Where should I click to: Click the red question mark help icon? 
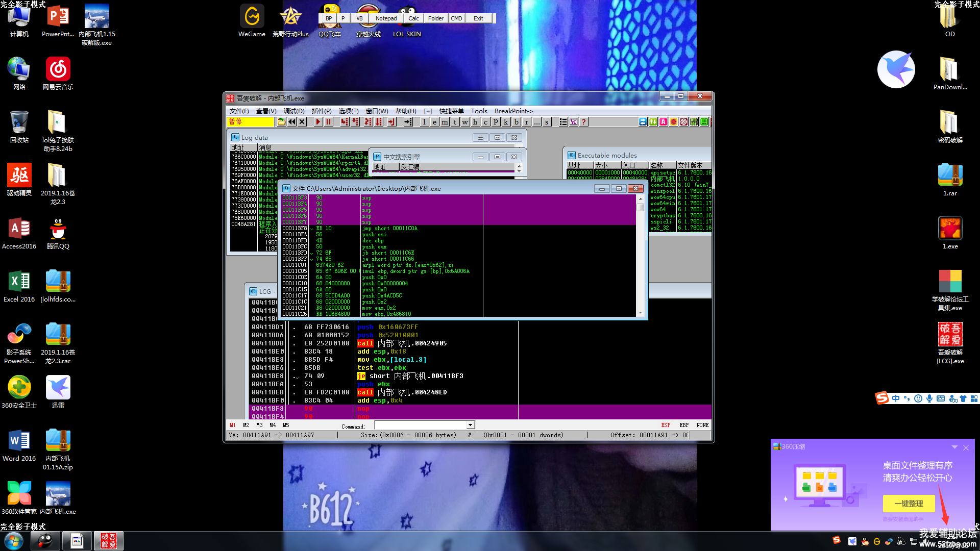coord(583,122)
